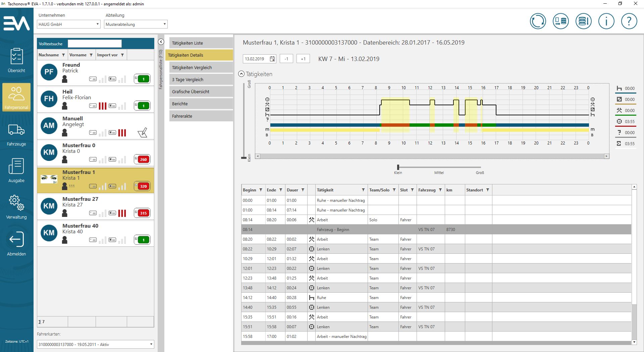Open the Unternehmen dropdown HAUG GmbH
644x352 pixels.
tap(68, 24)
